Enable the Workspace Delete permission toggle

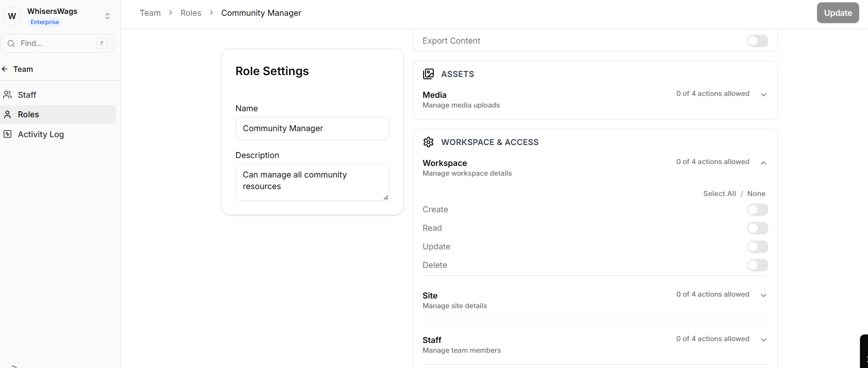coord(757,265)
